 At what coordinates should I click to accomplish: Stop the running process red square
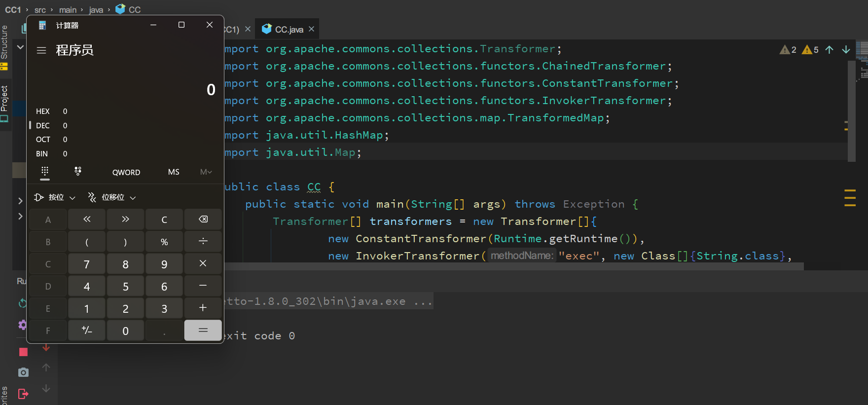[x=23, y=352]
